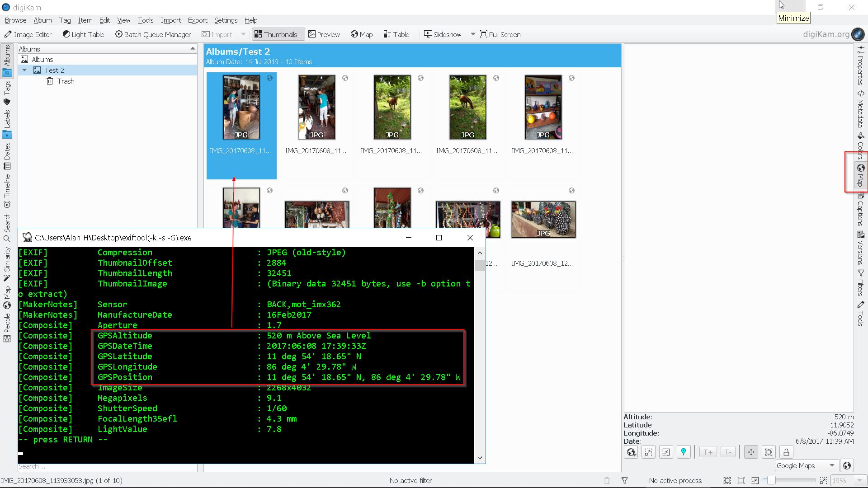Start the Slideshow
Image resolution: width=868 pixels, height=488 pixels.
(x=443, y=34)
